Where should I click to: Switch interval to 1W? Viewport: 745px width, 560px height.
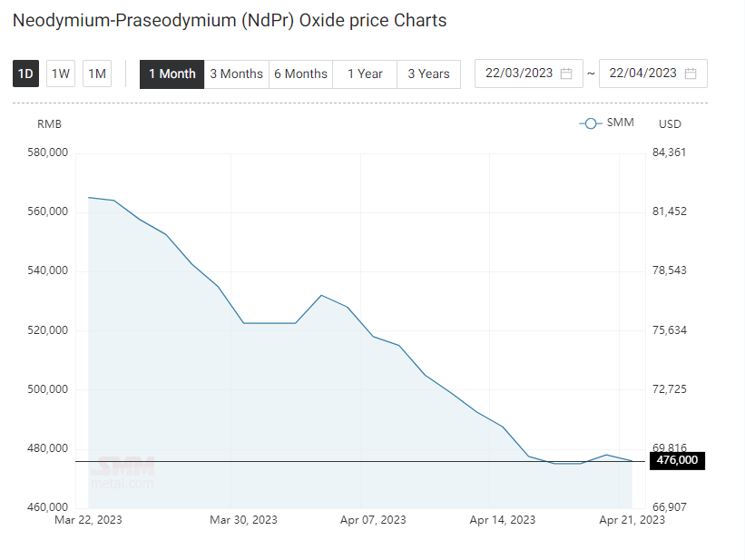point(61,74)
